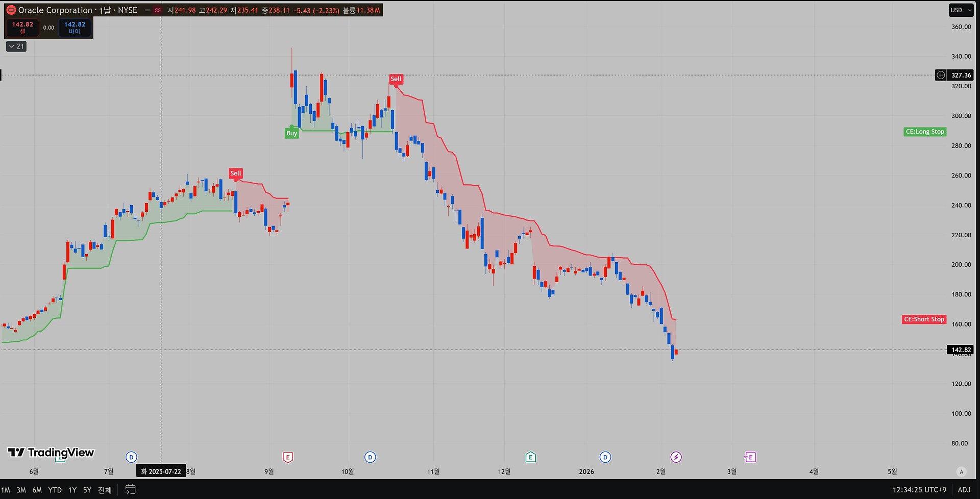Screen dimensions: 980x499
Task: Click the Sell signal marker near August
Action: (x=235, y=173)
